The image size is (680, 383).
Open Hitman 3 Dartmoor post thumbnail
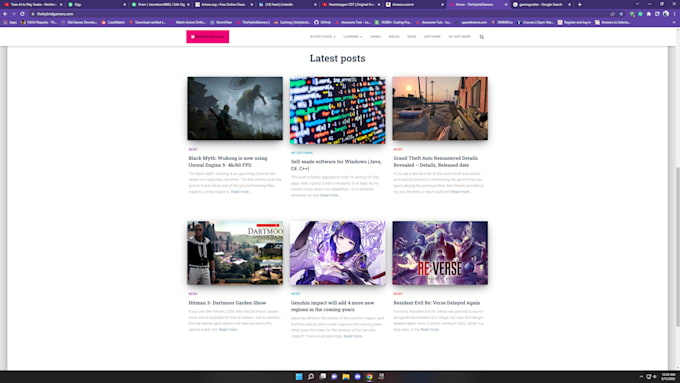235,253
